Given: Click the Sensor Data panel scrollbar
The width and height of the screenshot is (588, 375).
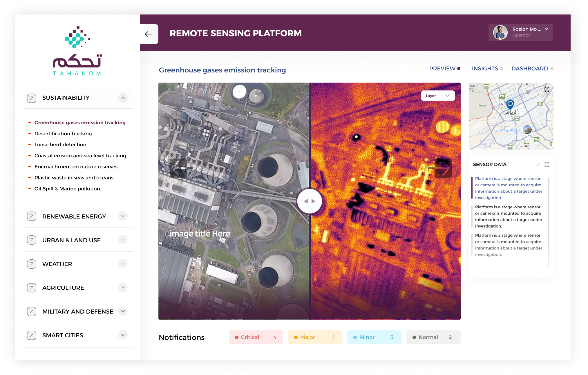Looking at the screenshot, I should pyautogui.click(x=549, y=223).
